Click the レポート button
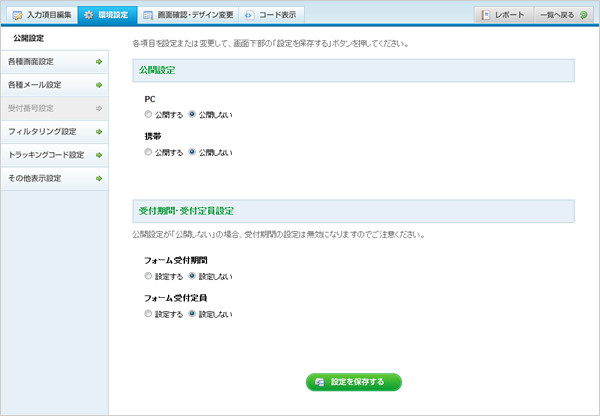Viewport: 600px width, 416px height. (x=504, y=15)
